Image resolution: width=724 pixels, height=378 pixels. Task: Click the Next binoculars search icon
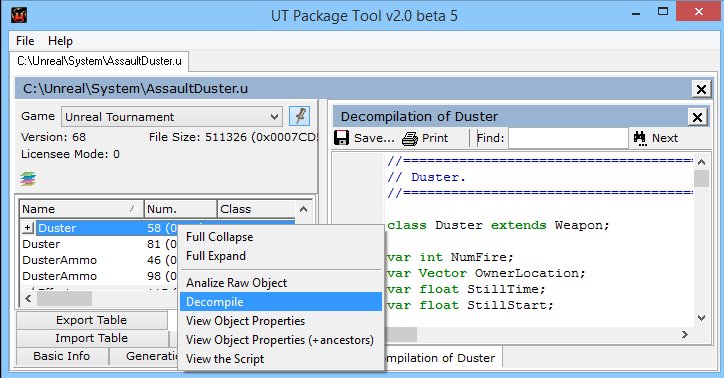tap(640, 138)
